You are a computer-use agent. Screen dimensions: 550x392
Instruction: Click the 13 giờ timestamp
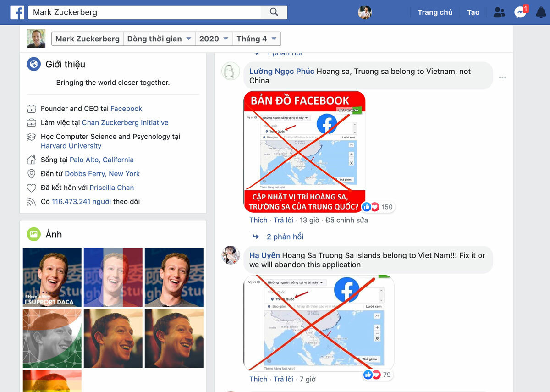click(309, 220)
